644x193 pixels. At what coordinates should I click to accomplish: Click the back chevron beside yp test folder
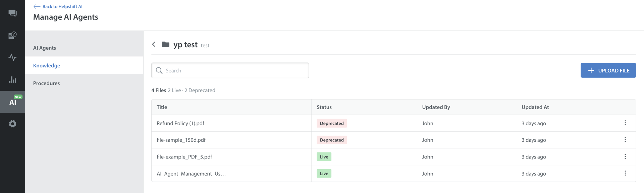tap(154, 44)
